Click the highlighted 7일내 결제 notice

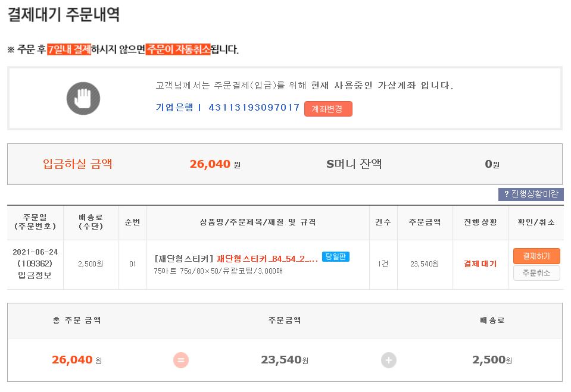pyautogui.click(x=69, y=49)
